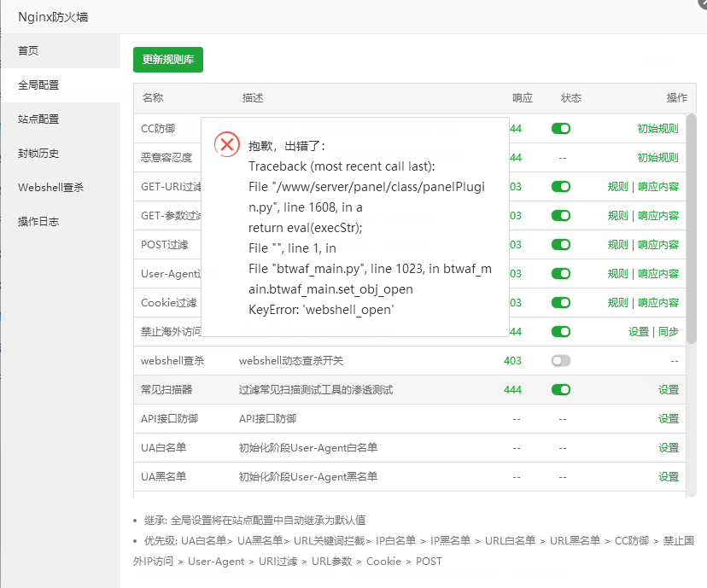Open 规则 link in POST过滤 row
Image resolution: width=707 pixels, height=588 pixels.
click(x=617, y=245)
